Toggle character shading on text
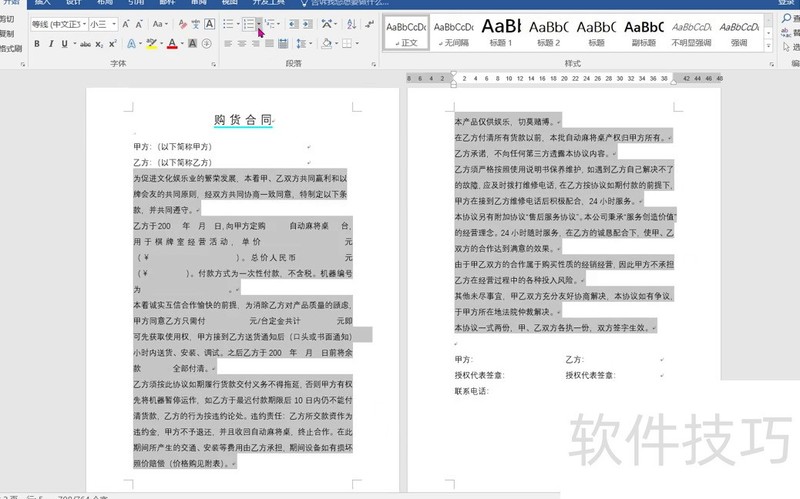Viewport: 800px width, 499px height. [x=192, y=44]
